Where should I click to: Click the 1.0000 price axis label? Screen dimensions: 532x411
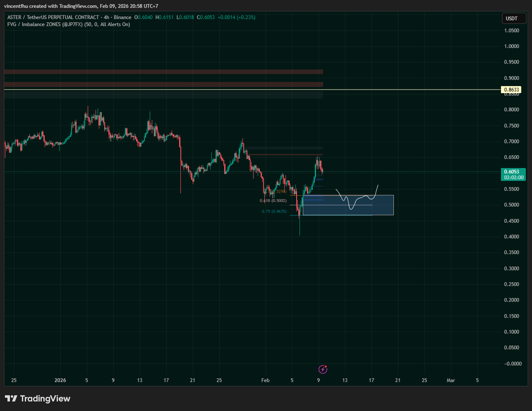(512, 46)
